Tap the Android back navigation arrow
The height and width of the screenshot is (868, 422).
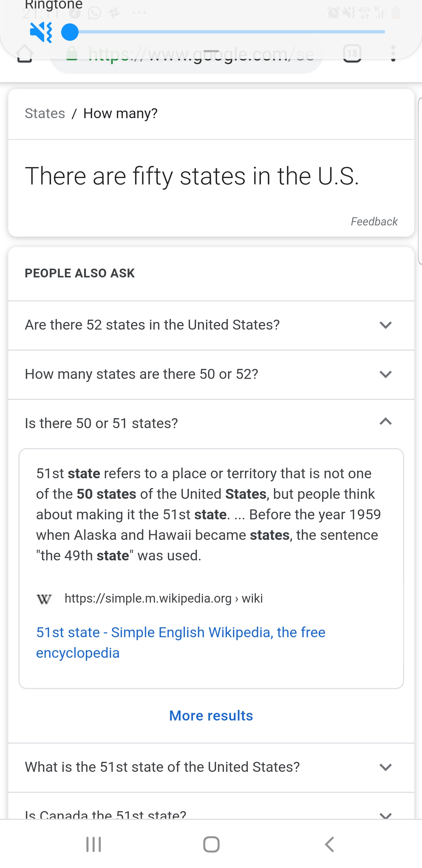(329, 845)
